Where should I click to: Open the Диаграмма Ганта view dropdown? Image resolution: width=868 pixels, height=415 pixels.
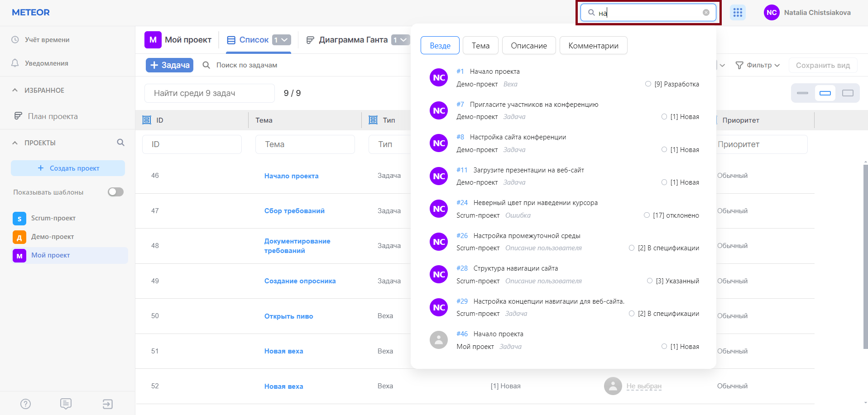[400, 40]
